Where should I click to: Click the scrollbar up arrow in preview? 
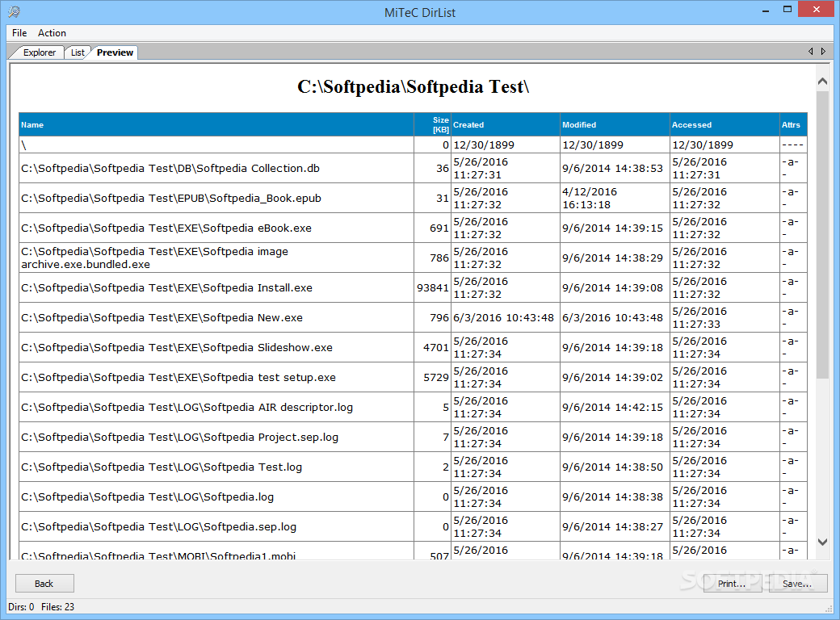(822, 82)
